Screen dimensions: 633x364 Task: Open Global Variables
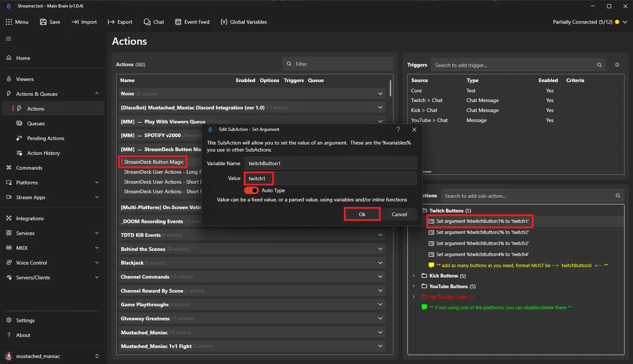[244, 22]
